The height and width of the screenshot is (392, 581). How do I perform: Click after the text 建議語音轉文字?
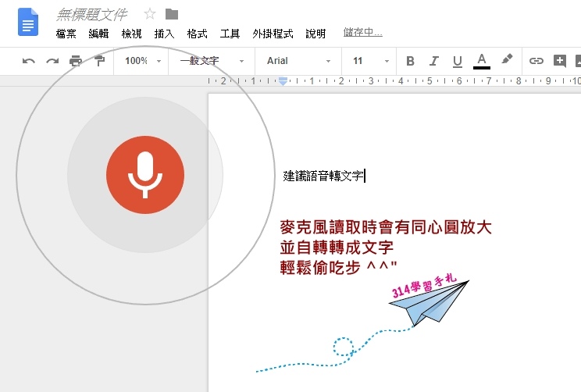click(x=365, y=176)
